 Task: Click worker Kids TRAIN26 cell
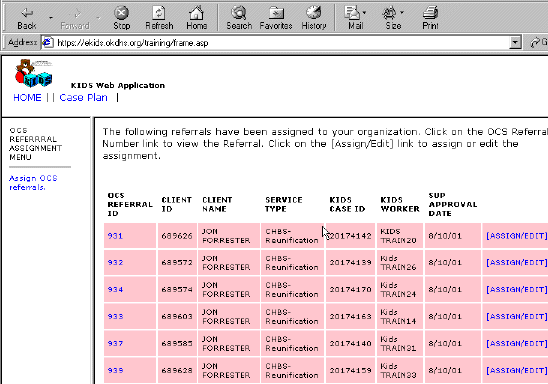tap(400, 262)
